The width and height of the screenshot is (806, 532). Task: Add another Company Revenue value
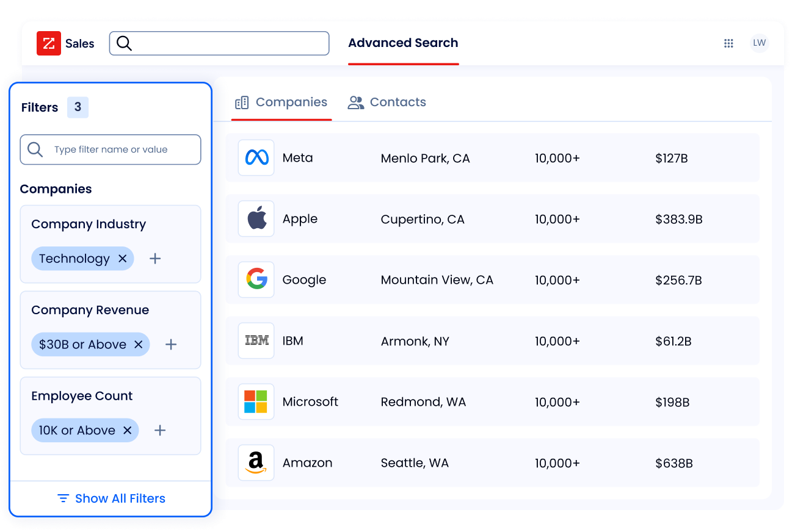tap(171, 345)
